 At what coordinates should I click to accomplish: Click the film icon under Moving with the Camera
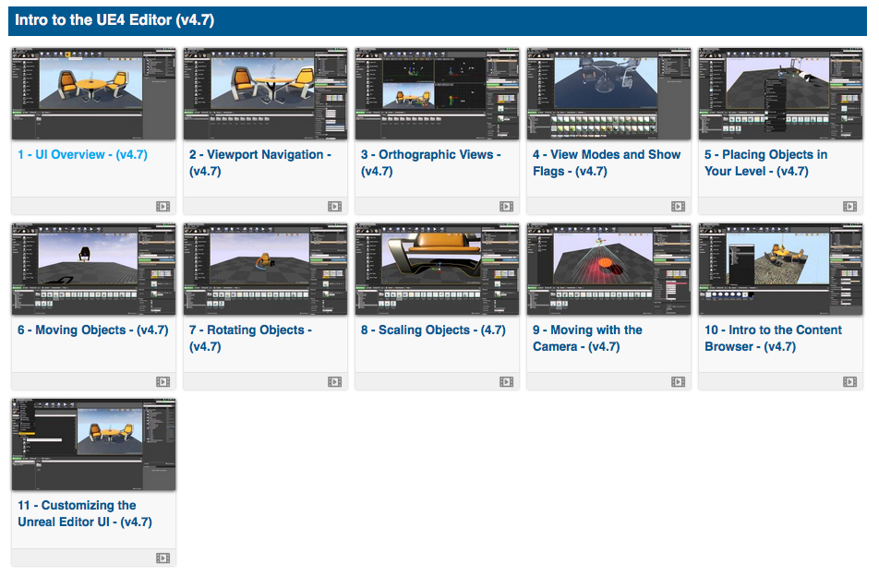(679, 382)
